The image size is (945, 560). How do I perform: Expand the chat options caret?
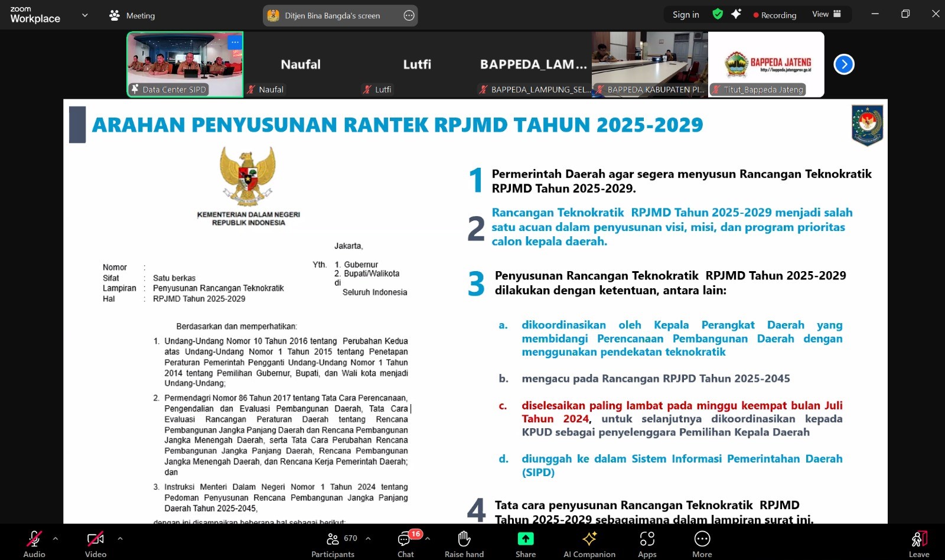click(x=428, y=538)
